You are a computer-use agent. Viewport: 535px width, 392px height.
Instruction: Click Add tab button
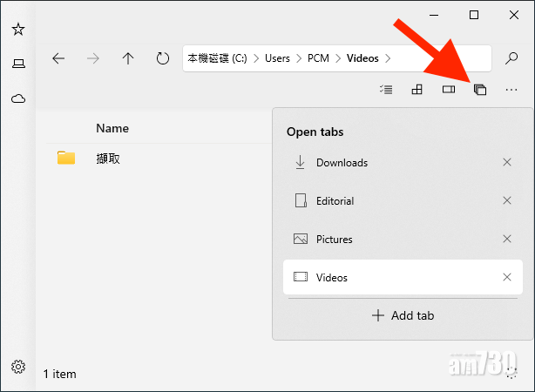tap(403, 315)
